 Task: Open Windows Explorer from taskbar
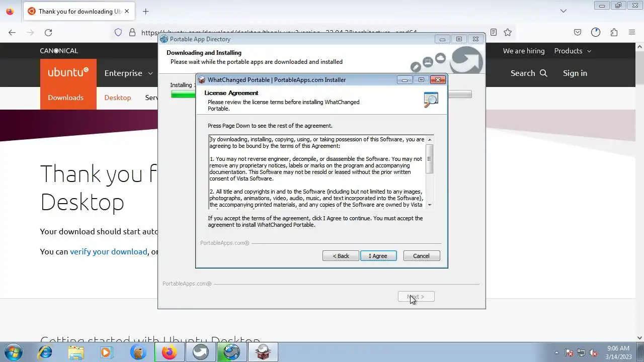[76, 352]
